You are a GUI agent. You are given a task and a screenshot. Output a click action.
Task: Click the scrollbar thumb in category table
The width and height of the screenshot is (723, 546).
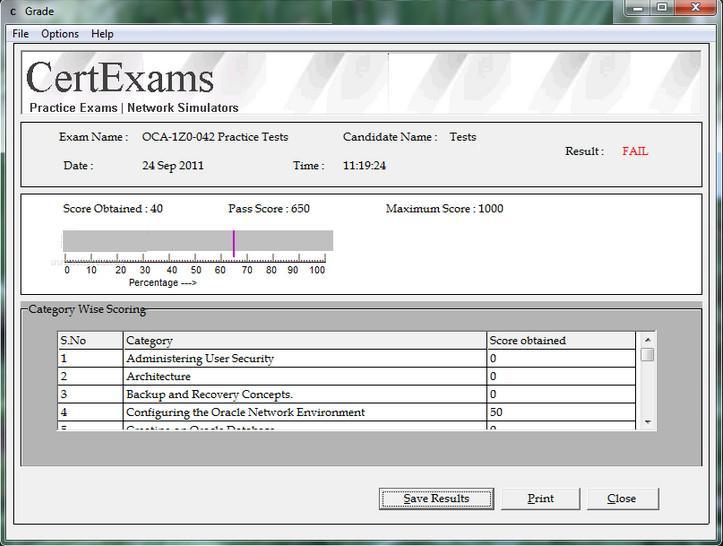point(647,355)
